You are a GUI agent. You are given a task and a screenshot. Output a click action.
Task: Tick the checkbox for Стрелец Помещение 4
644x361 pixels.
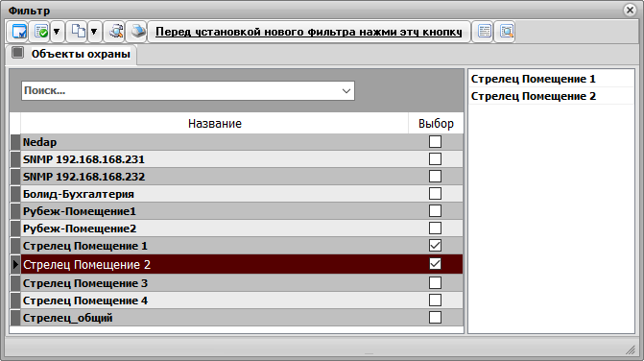click(x=435, y=300)
